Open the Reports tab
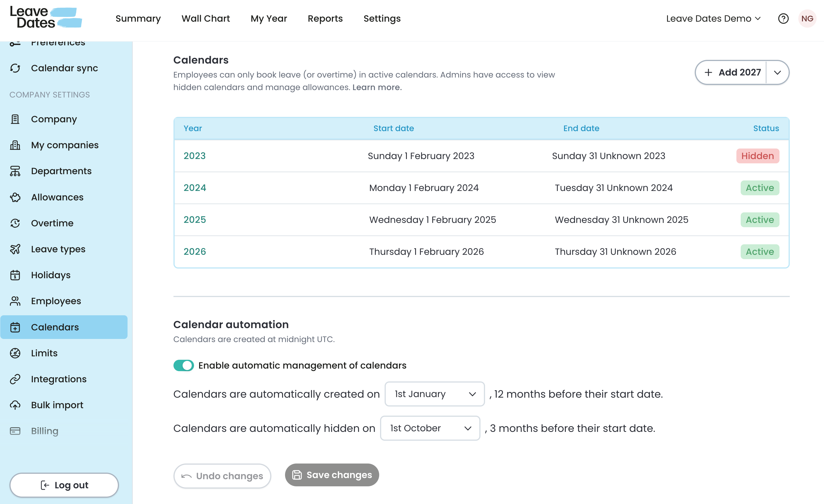The width and height of the screenshot is (824, 504). 325,19
